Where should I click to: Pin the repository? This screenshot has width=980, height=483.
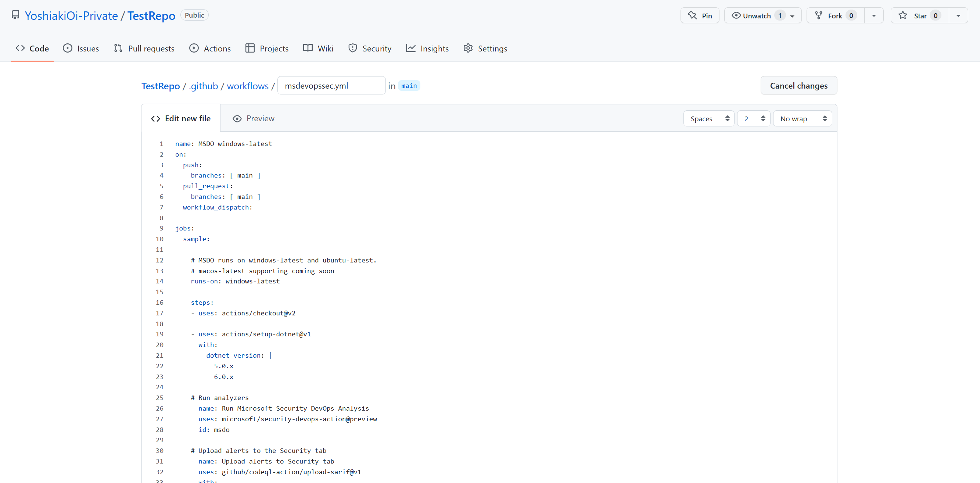point(700,15)
